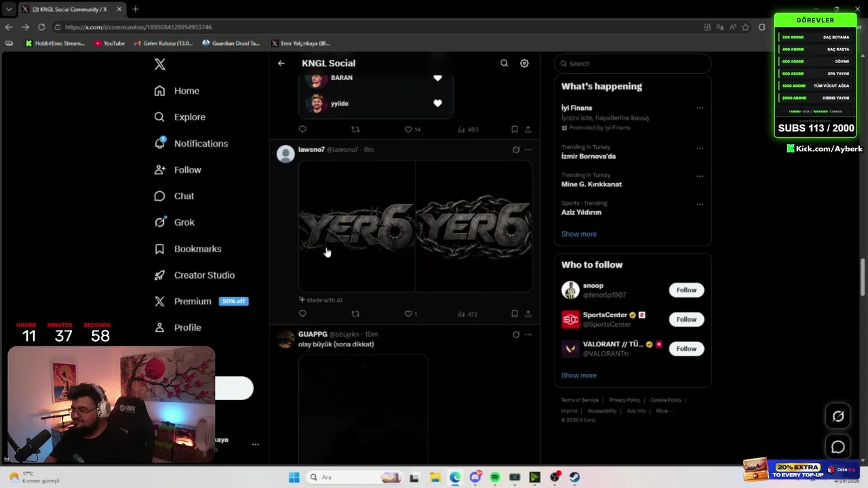The height and width of the screenshot is (488, 868).
Task: Like yyiido in the poll card
Action: (x=437, y=103)
